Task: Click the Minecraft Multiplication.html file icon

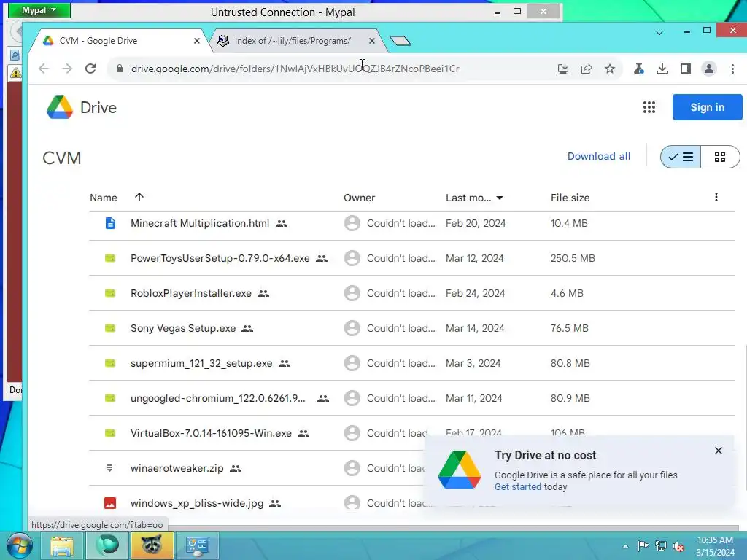Action: click(x=110, y=223)
